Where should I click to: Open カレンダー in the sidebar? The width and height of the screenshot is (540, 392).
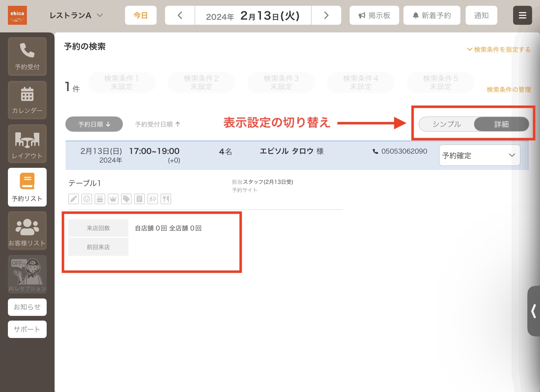click(x=27, y=100)
